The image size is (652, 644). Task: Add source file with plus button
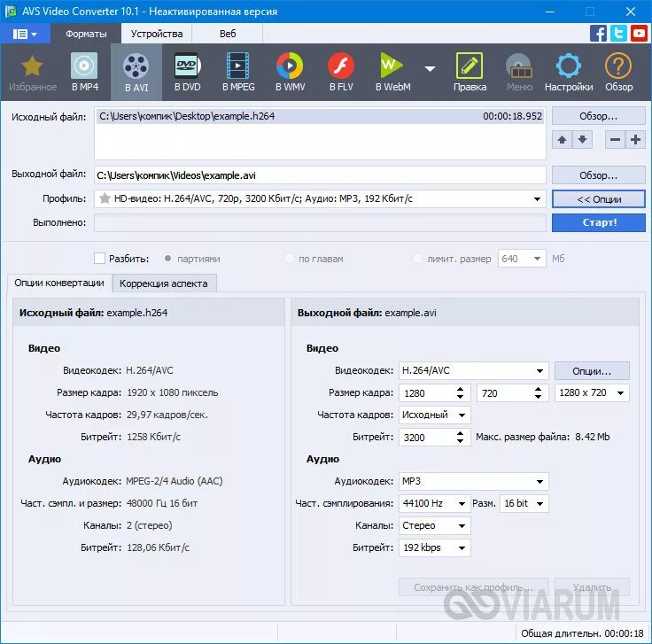(635, 140)
